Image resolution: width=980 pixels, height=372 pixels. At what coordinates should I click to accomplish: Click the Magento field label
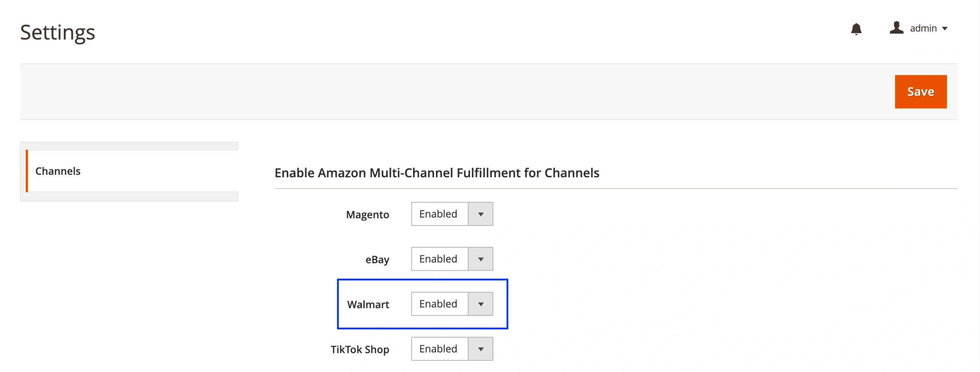[x=367, y=215]
